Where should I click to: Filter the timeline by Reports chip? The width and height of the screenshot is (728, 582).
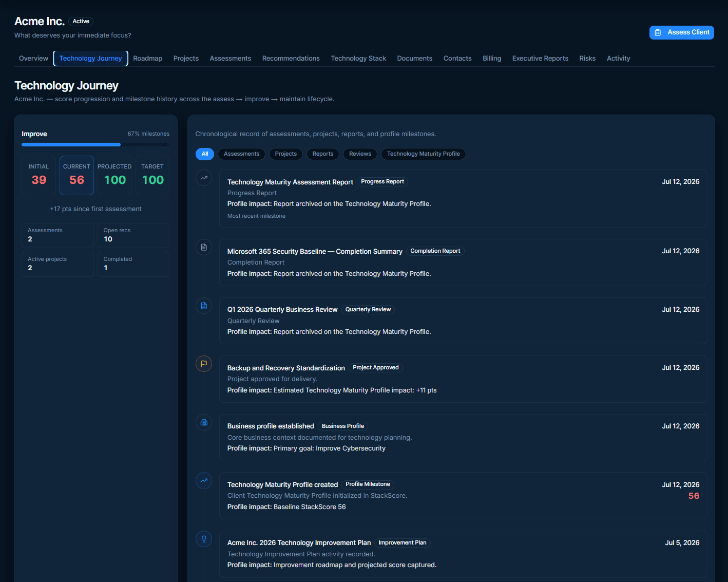(x=323, y=154)
